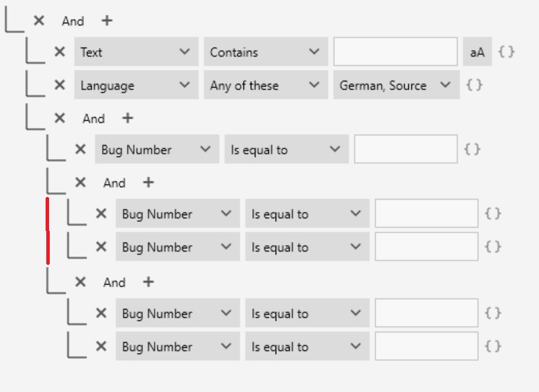The width and height of the screenshot is (539, 392).
Task: Remove the Text filter row
Action: (59, 52)
